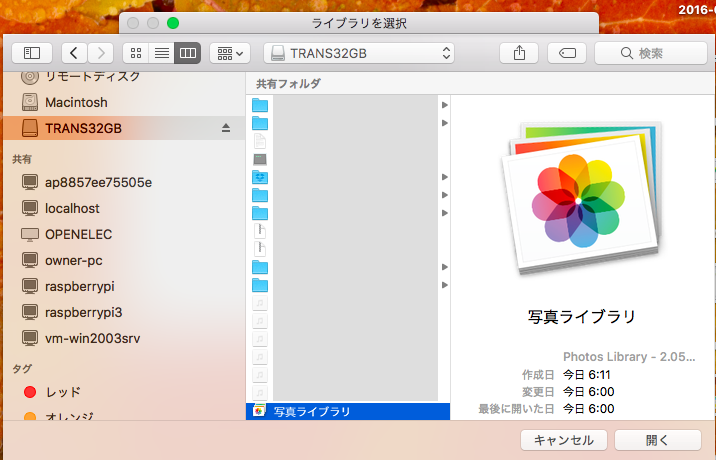This screenshot has width=716, height=460.
Task: Open the item arrangement dropdown
Action: point(230,53)
